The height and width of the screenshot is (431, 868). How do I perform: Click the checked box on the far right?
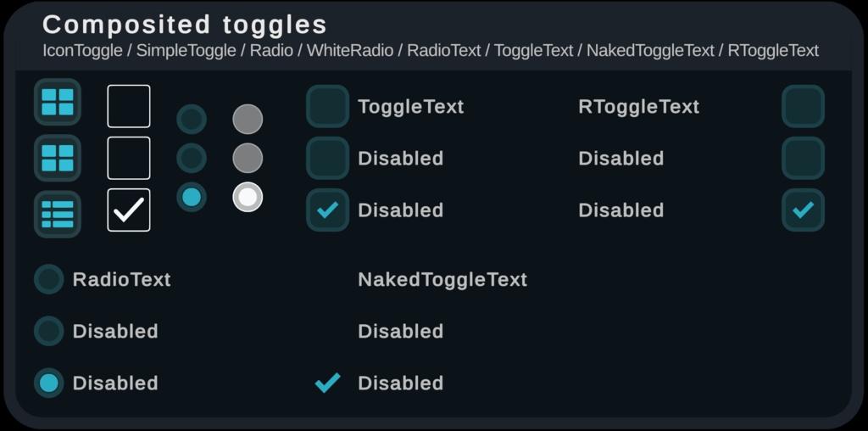[803, 210]
